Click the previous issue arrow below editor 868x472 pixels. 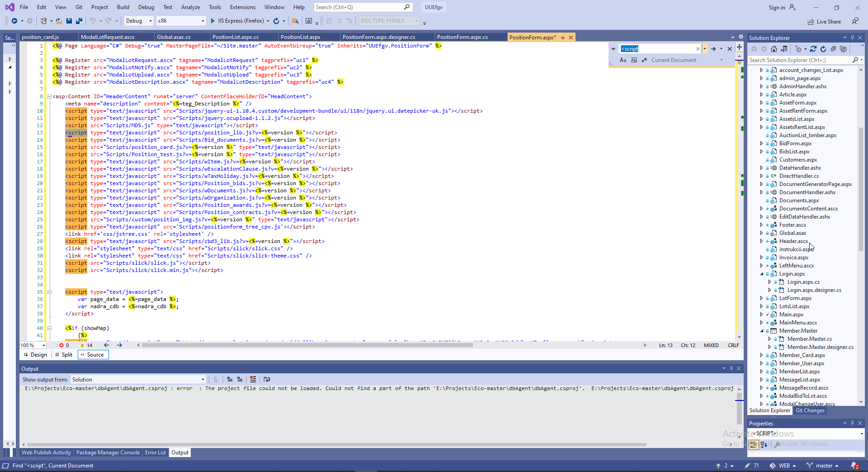click(107, 345)
